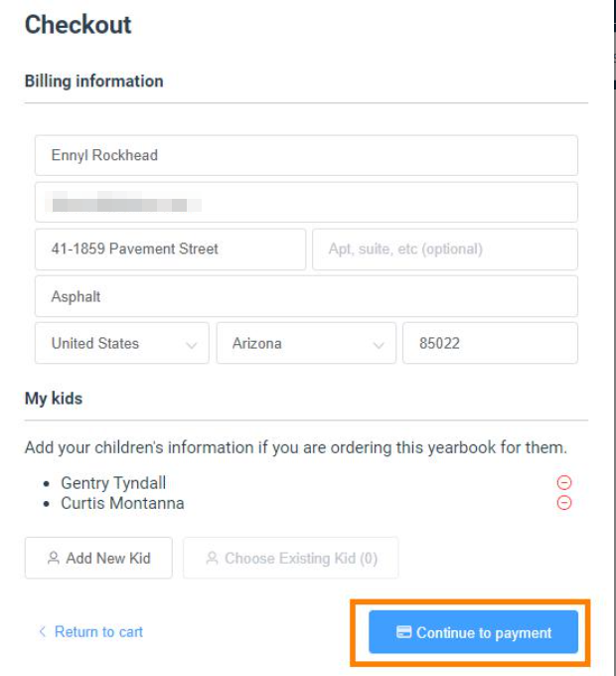616x676 pixels.
Task: Select the Asphalt city field
Action: click(306, 296)
